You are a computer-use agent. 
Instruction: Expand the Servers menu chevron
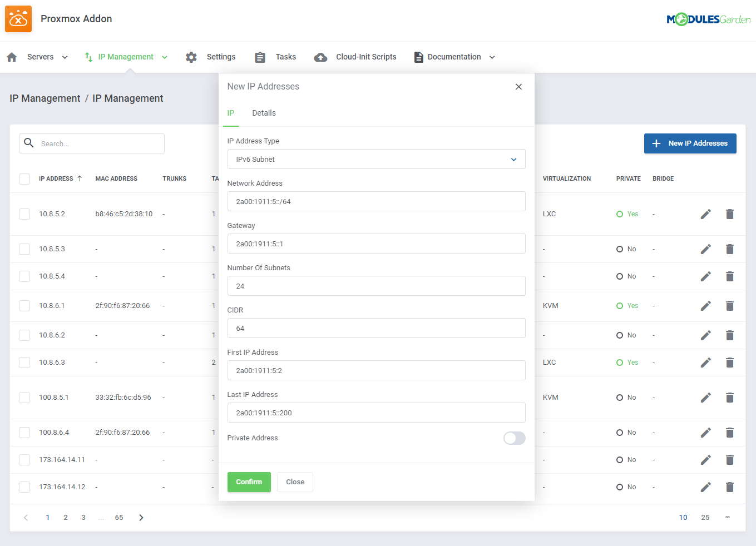(x=65, y=57)
